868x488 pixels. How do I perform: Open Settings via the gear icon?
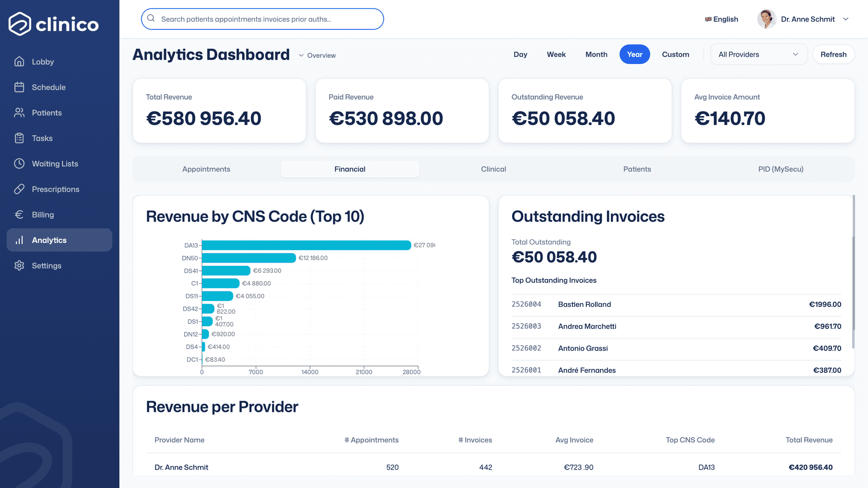pos(19,266)
